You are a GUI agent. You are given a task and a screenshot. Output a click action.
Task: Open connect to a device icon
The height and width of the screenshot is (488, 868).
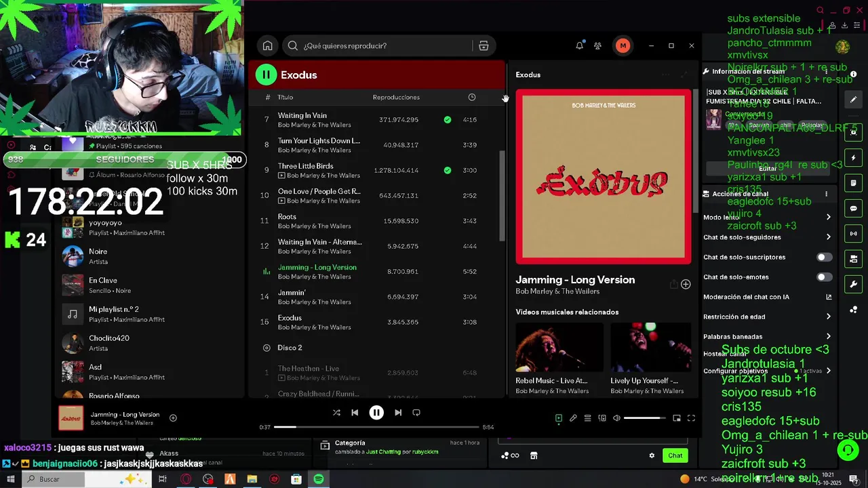(x=602, y=418)
